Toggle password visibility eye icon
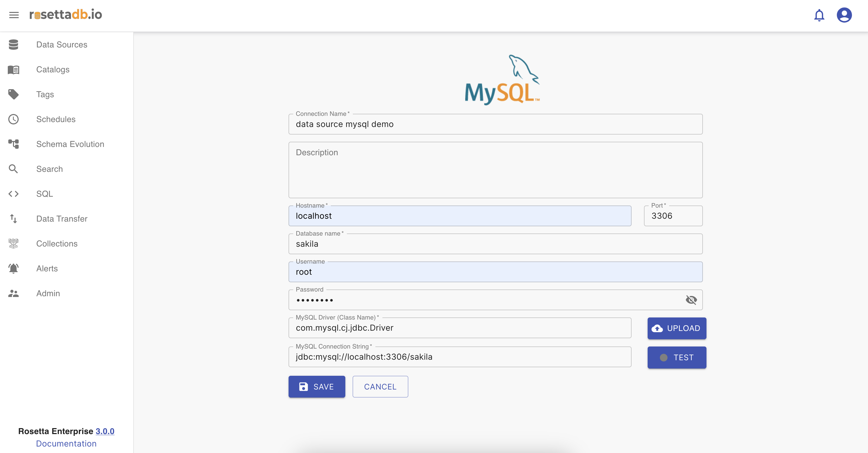868x453 pixels. click(x=691, y=300)
